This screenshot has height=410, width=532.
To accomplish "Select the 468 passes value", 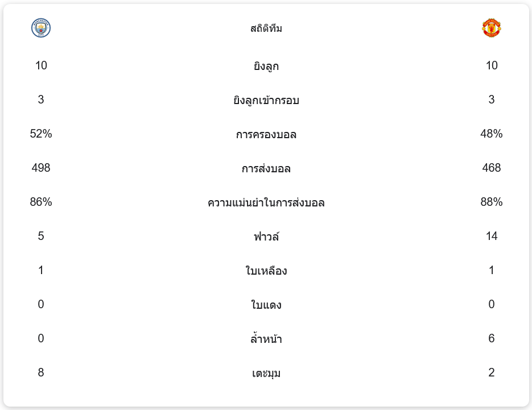I will pos(492,168).
